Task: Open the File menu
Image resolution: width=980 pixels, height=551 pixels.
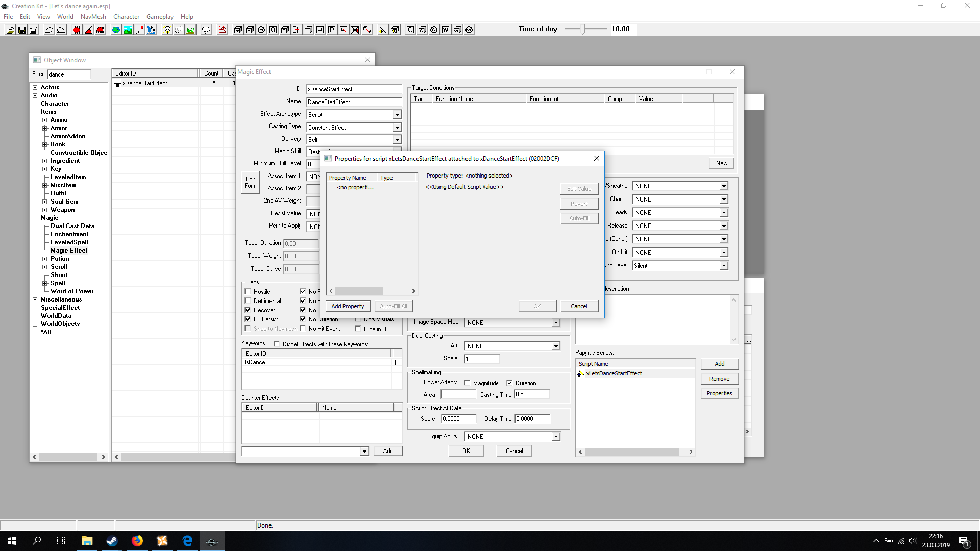Action: click(8, 17)
